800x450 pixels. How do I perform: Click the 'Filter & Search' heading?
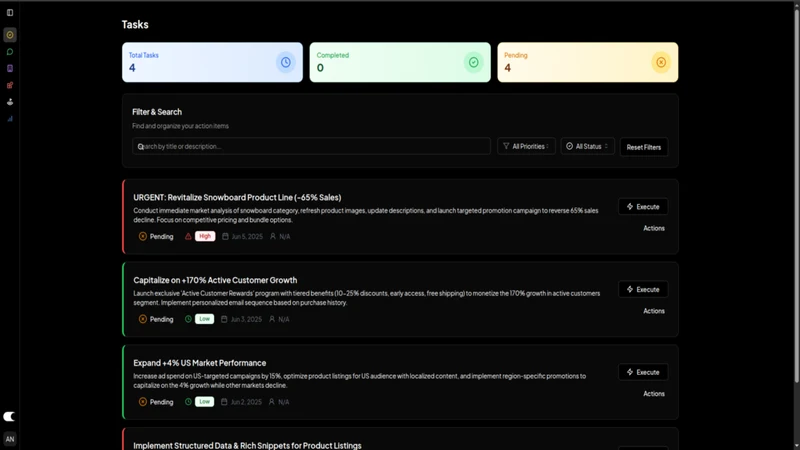tap(157, 112)
